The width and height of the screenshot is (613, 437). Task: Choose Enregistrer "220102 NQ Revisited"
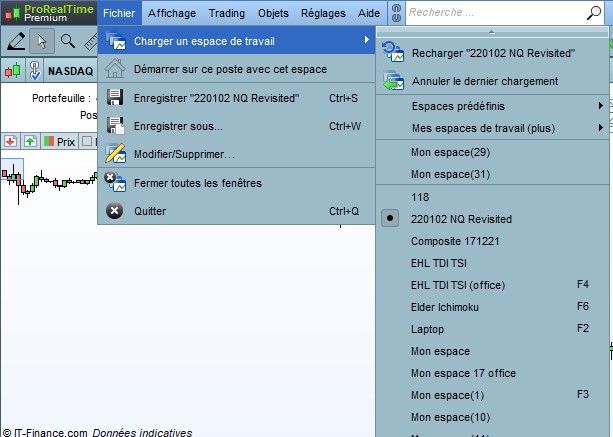pyautogui.click(x=236, y=98)
